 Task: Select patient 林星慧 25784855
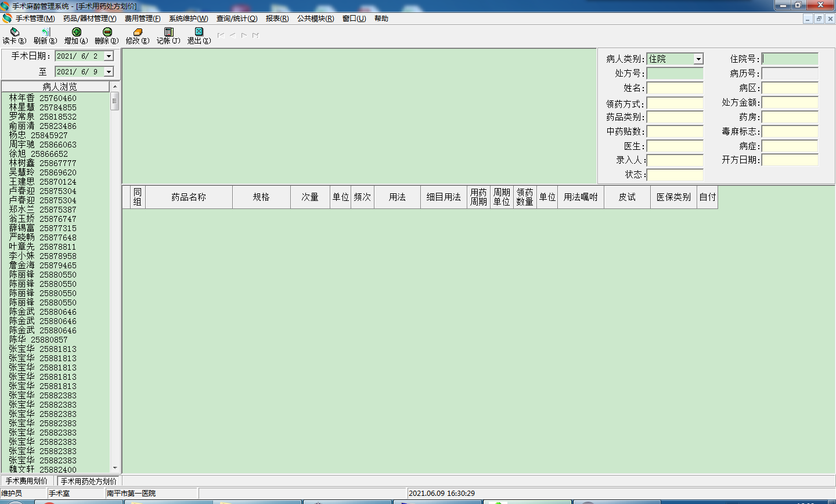(42, 107)
